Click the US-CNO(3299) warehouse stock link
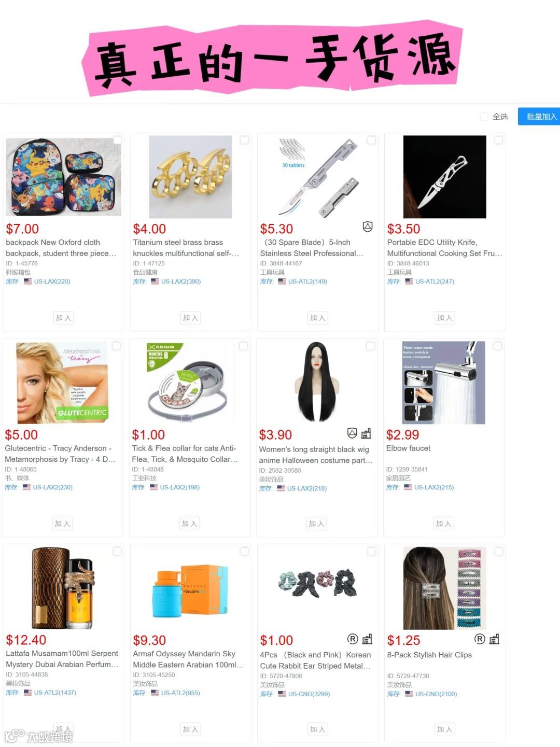Screen dimensions: 560x747 309,694
